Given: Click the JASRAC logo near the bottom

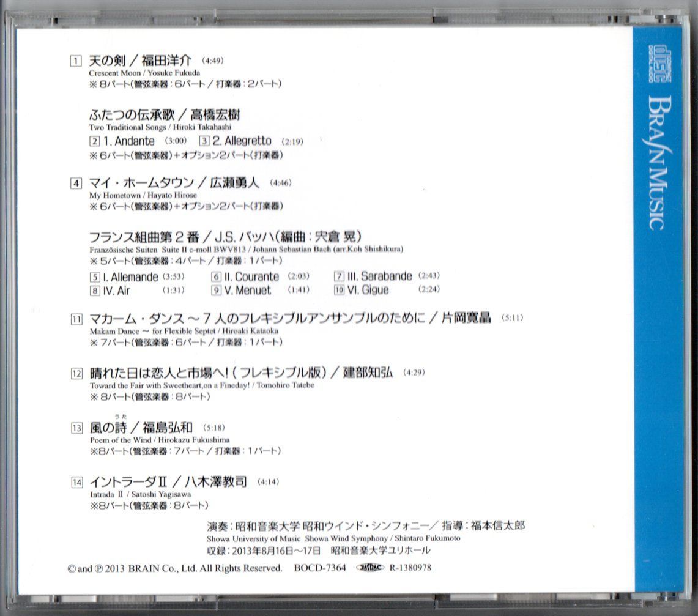Looking at the screenshot, I should click(369, 568).
